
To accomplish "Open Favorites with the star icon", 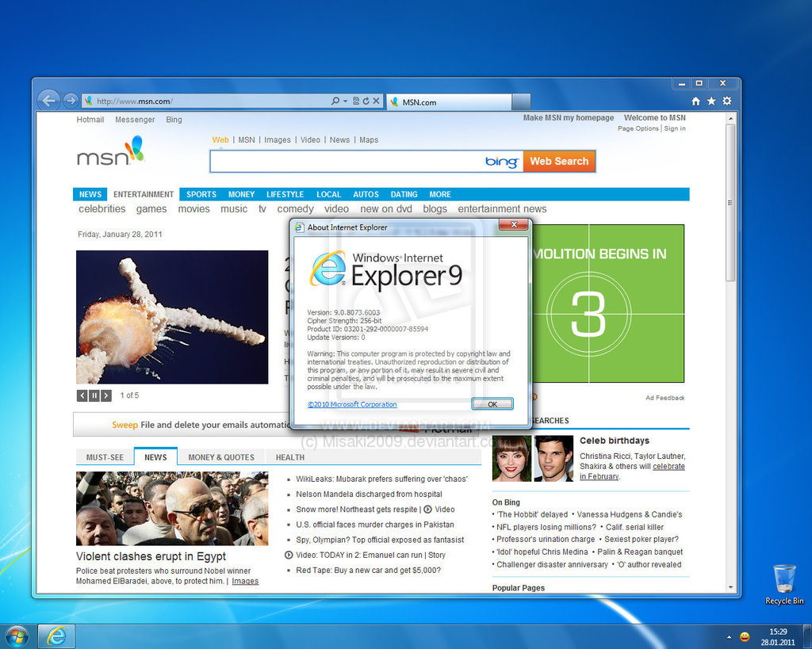I will [x=711, y=101].
